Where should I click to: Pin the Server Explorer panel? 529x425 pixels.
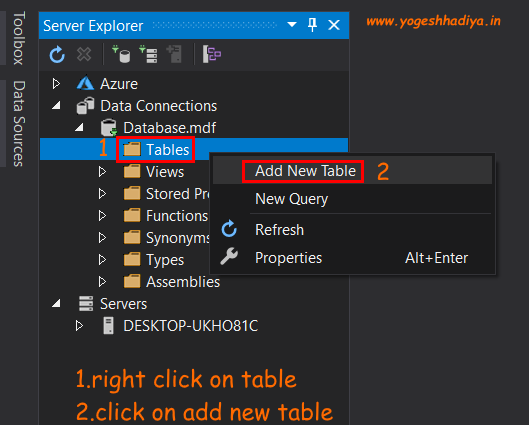tap(312, 25)
